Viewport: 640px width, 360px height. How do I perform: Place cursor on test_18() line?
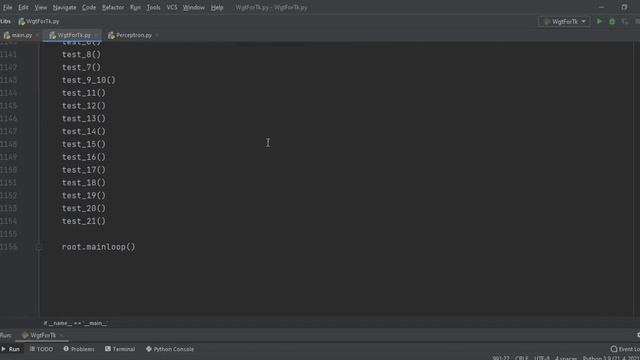(x=84, y=182)
